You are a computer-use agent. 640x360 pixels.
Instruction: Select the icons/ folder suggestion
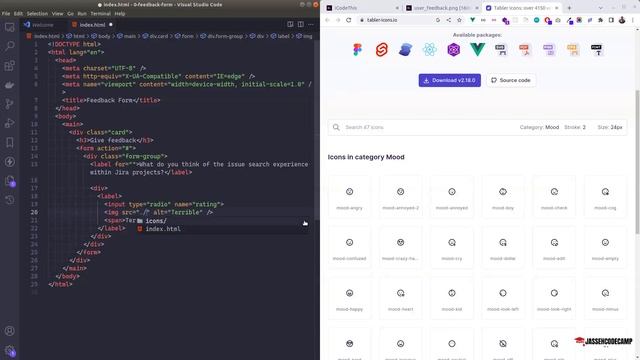click(x=222, y=221)
